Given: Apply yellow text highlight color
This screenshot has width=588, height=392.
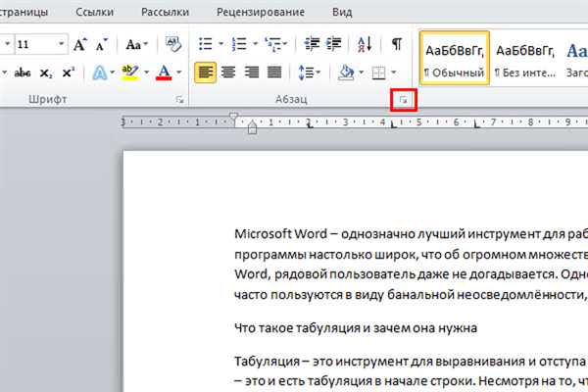Looking at the screenshot, I should [x=130, y=73].
